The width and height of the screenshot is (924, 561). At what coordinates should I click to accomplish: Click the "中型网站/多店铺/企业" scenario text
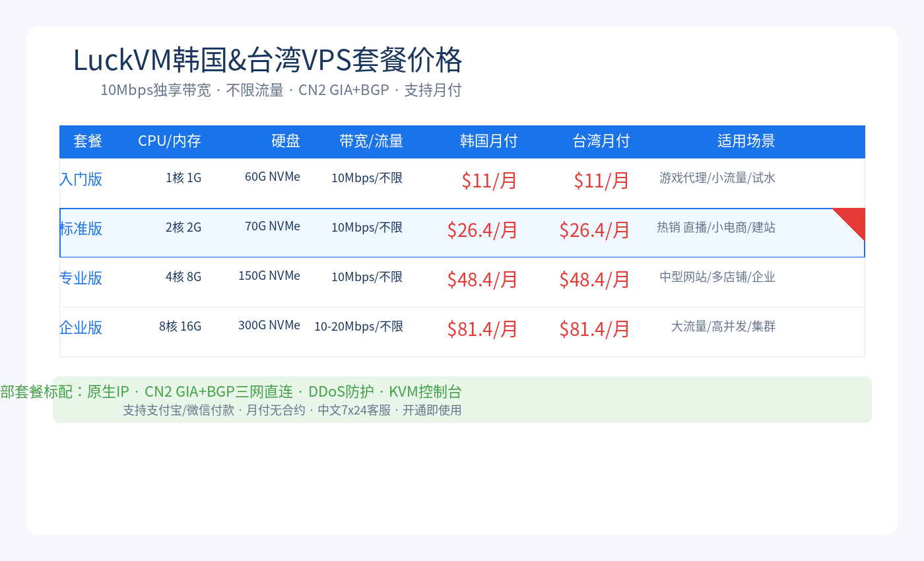click(717, 277)
